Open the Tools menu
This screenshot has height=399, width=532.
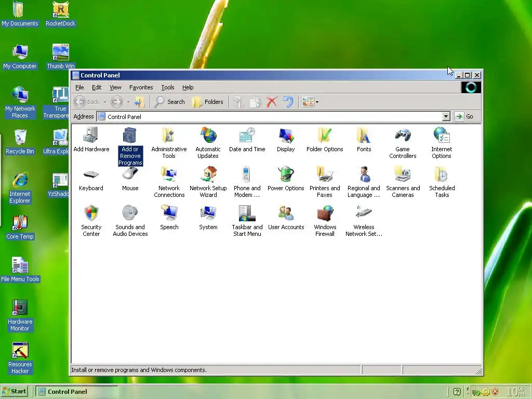click(x=168, y=87)
